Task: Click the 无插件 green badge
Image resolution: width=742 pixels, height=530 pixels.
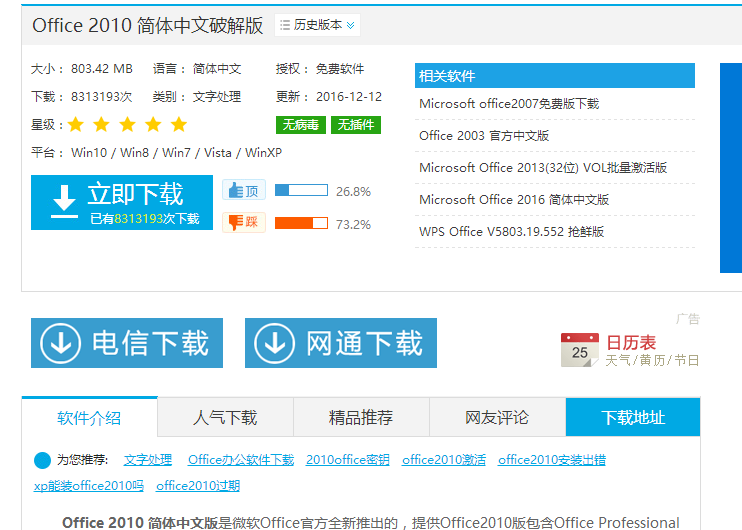Action: [356, 125]
